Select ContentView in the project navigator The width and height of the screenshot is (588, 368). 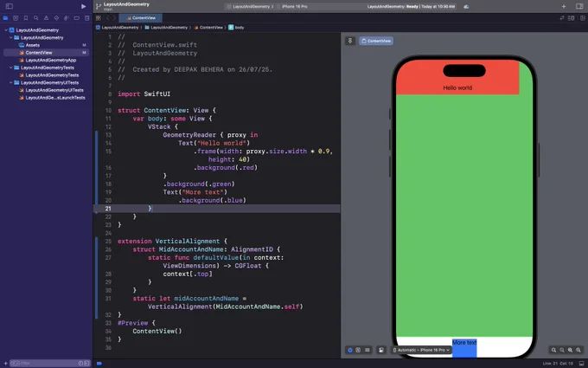[46, 53]
